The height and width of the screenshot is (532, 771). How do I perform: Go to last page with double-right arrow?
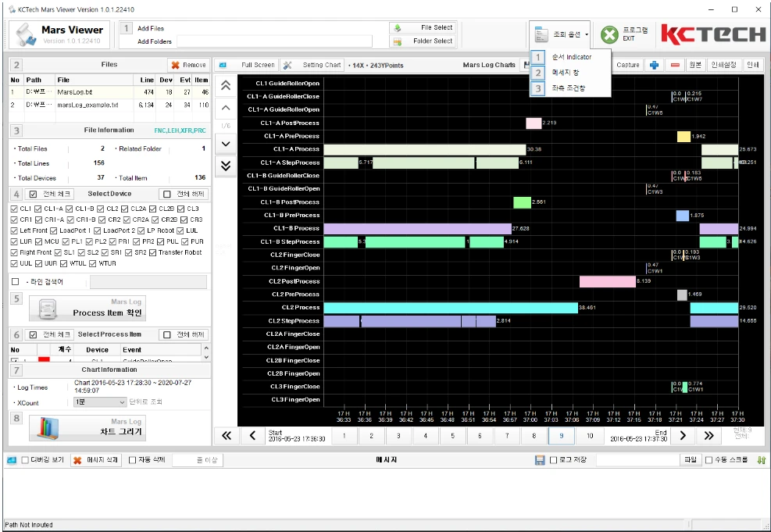[x=709, y=436]
